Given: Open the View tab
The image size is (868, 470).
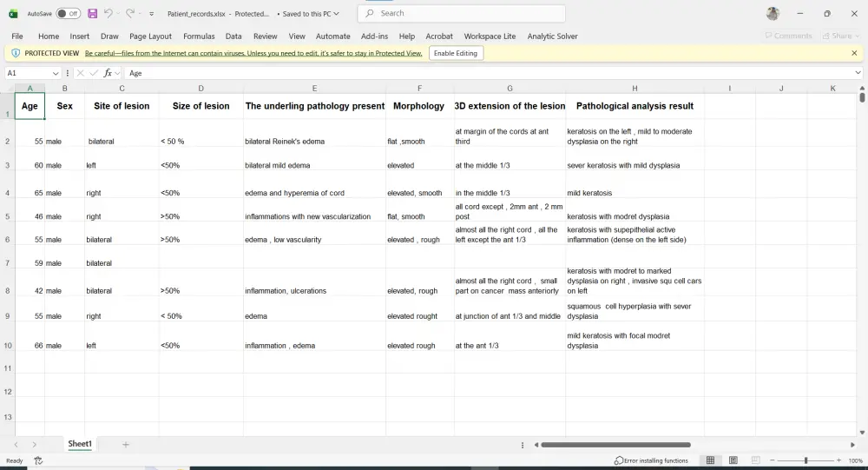Looking at the screenshot, I should pos(297,36).
